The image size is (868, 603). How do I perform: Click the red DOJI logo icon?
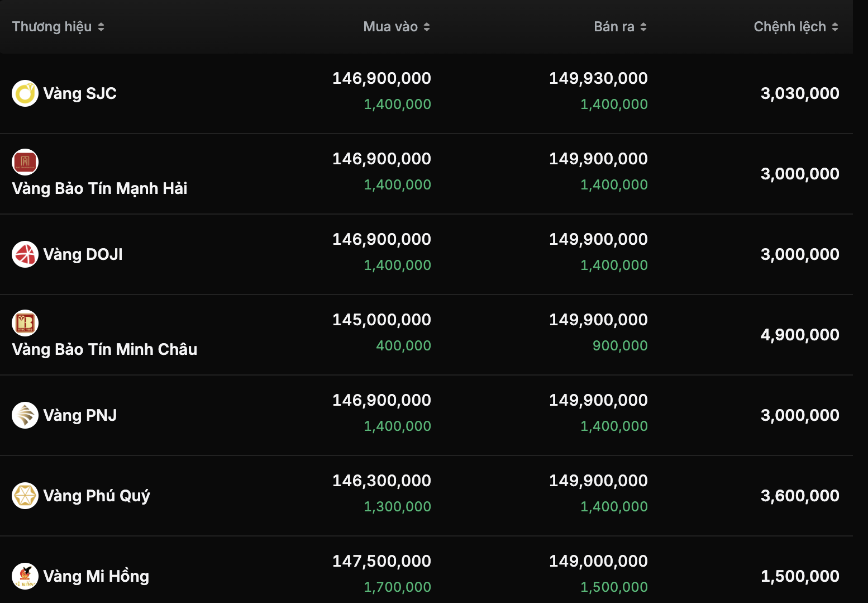pos(25,254)
